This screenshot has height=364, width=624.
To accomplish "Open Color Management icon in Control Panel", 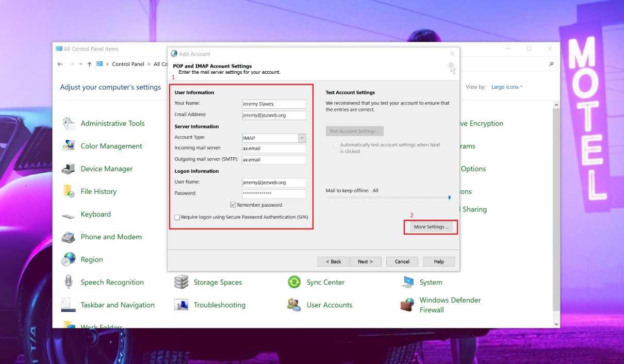I will click(x=69, y=146).
